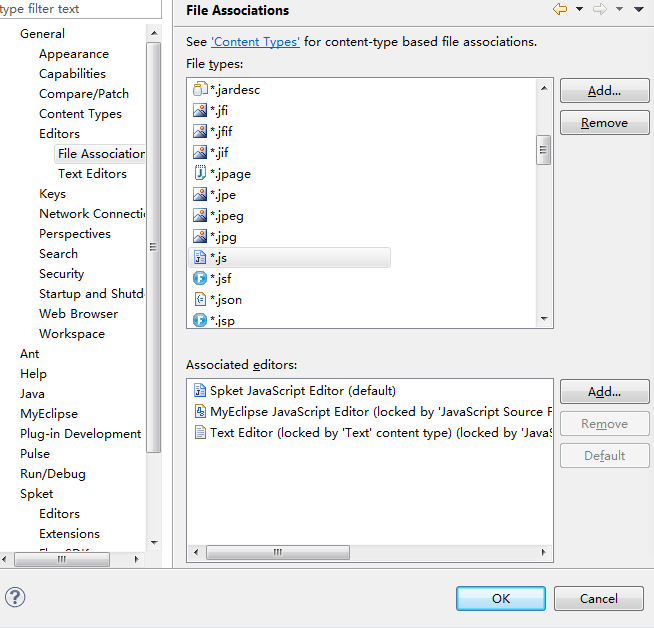Select the '*.json' file type text
The image size is (654, 628).
tap(226, 299)
